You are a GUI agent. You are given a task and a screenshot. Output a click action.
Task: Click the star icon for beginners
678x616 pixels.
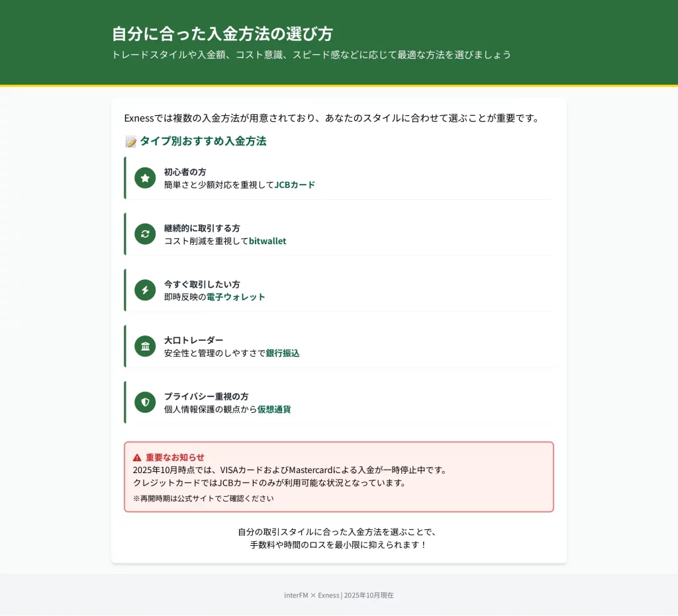coord(145,178)
